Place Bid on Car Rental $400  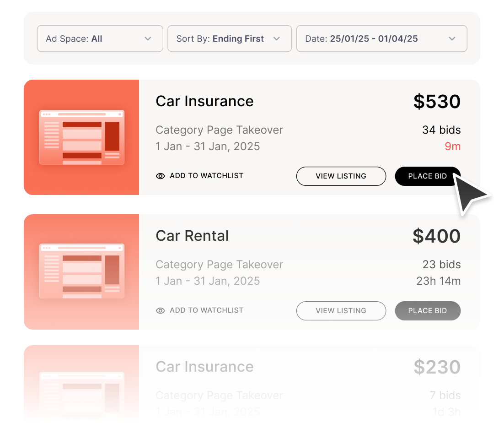427,311
